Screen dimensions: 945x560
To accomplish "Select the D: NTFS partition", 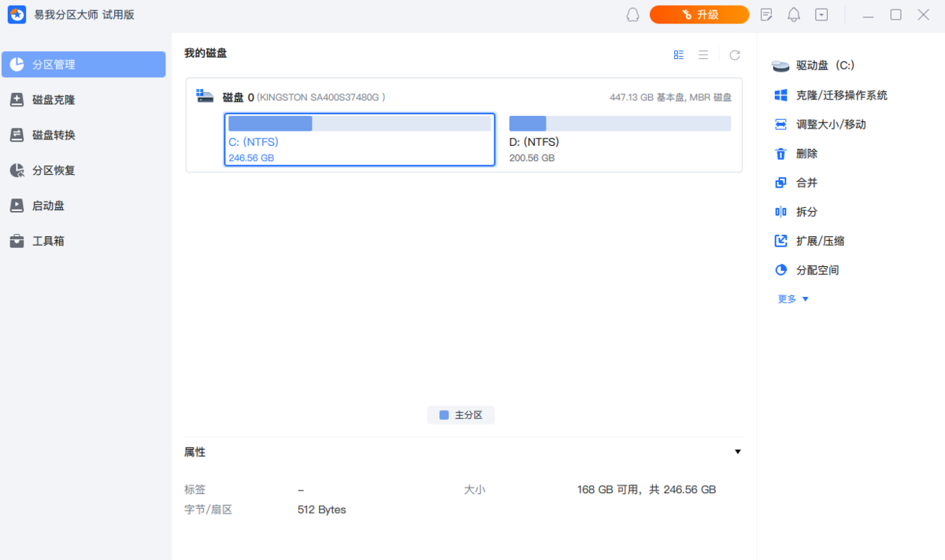I will pos(618,140).
